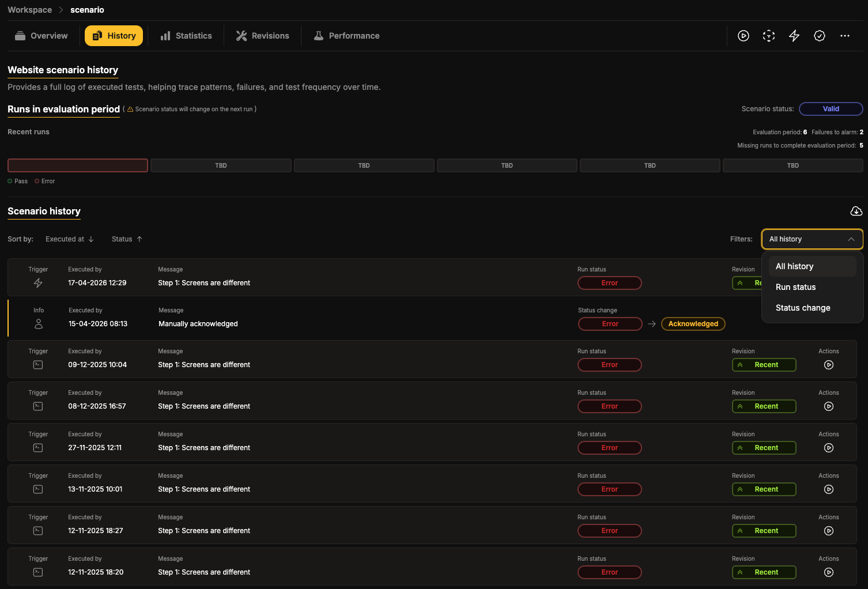
Task: Open the Revisions tab
Action: [x=262, y=36]
